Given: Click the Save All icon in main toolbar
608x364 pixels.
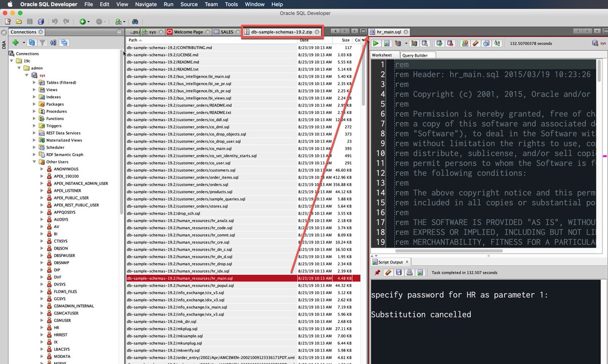Looking at the screenshot, I should (x=41, y=21).
